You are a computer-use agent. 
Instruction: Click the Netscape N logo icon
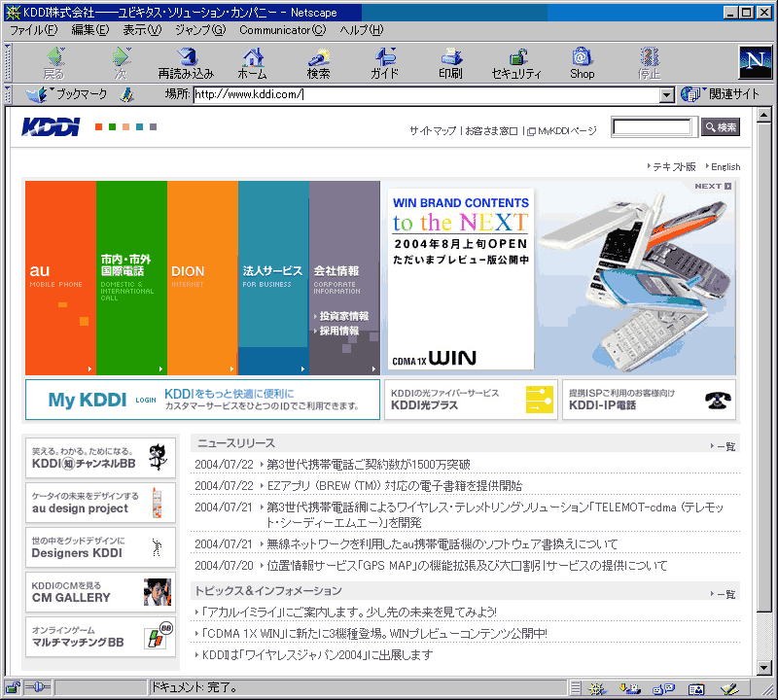pos(756,62)
